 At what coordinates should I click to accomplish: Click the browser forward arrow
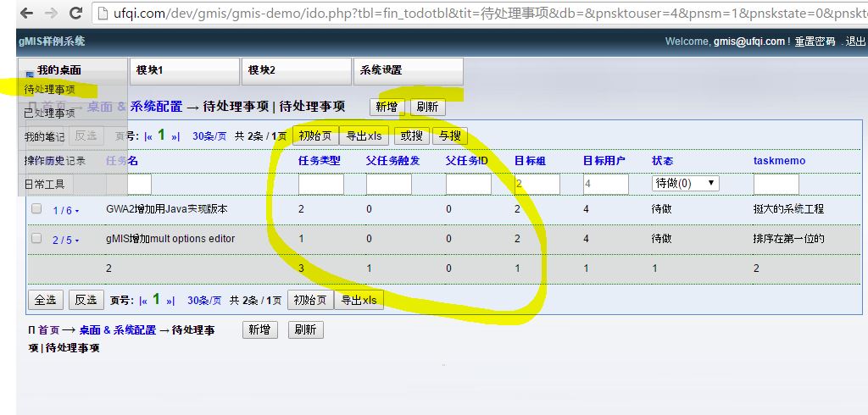tap(51, 14)
